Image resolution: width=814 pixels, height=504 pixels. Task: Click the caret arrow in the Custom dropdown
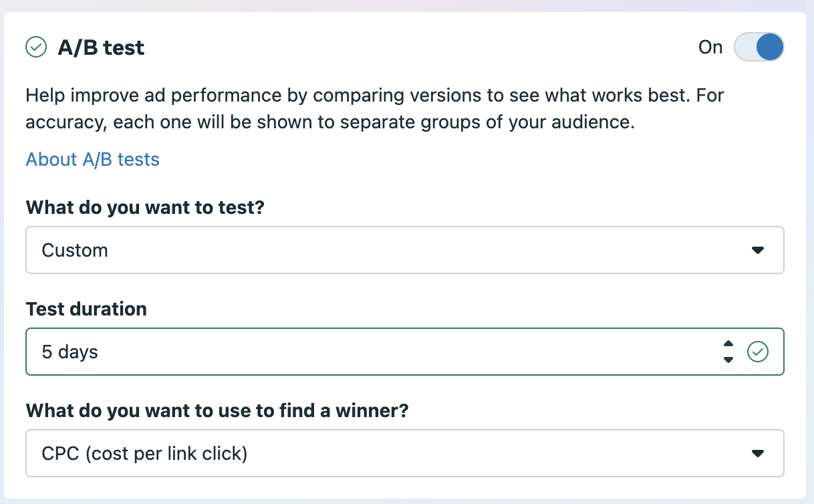point(757,250)
